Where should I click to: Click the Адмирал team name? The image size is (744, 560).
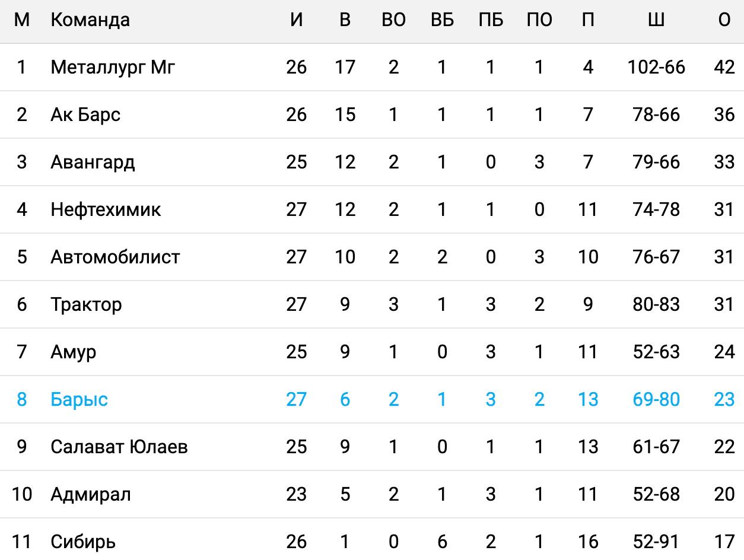(x=90, y=494)
